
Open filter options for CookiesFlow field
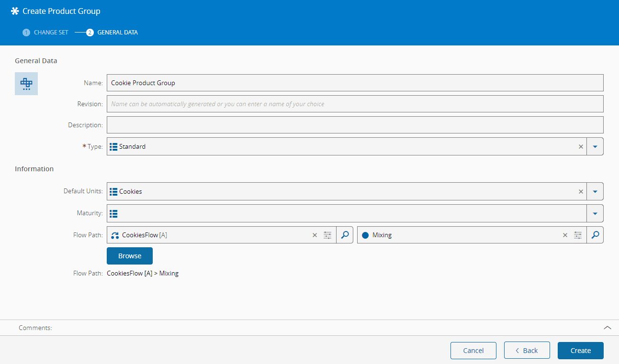327,235
